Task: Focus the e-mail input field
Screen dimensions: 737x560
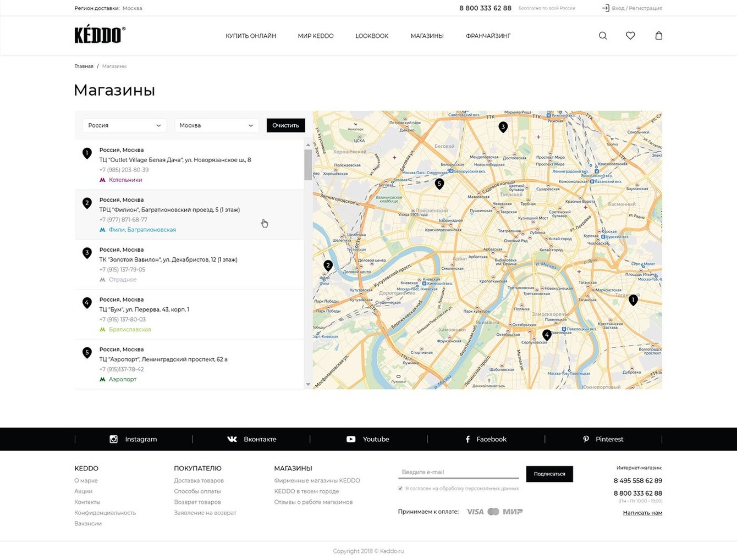Action: tap(458, 472)
